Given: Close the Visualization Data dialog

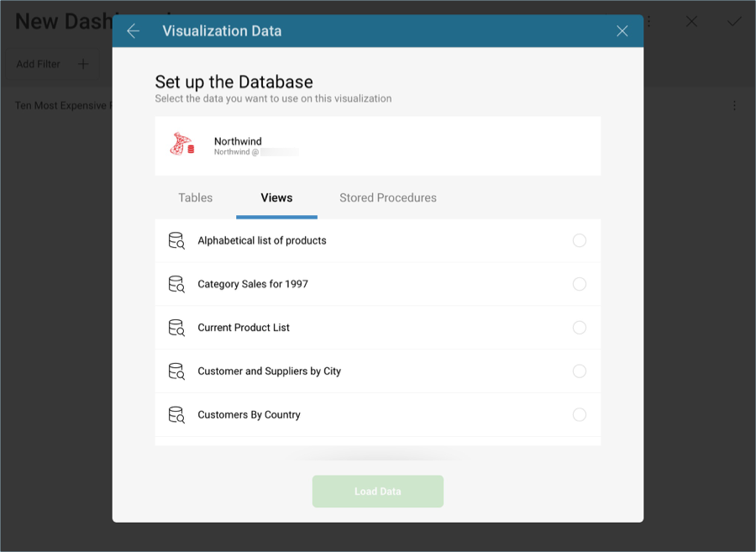Looking at the screenshot, I should click(622, 31).
